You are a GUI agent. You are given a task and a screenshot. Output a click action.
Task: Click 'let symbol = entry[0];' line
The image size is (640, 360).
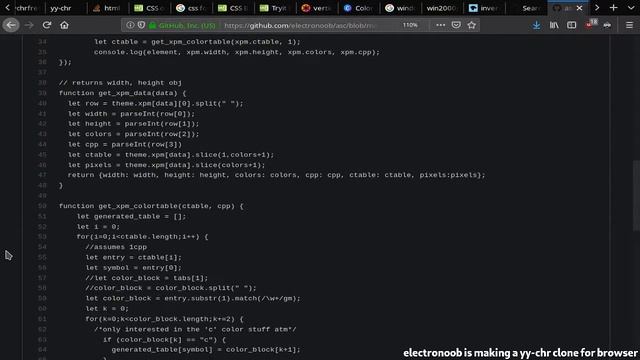[133, 268]
